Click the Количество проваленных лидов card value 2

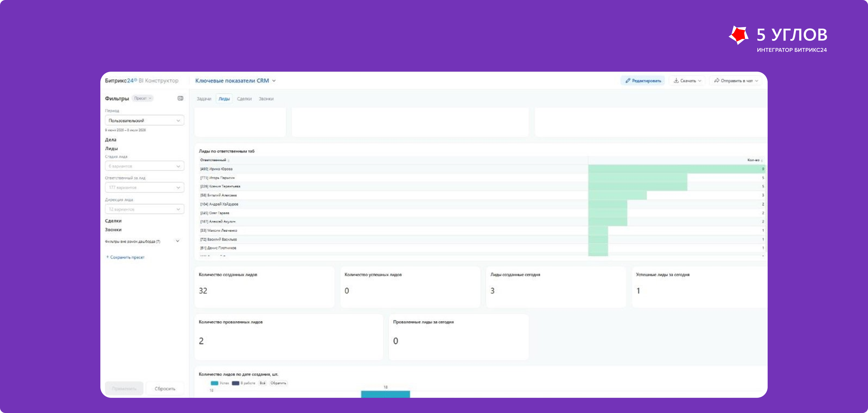point(201,341)
